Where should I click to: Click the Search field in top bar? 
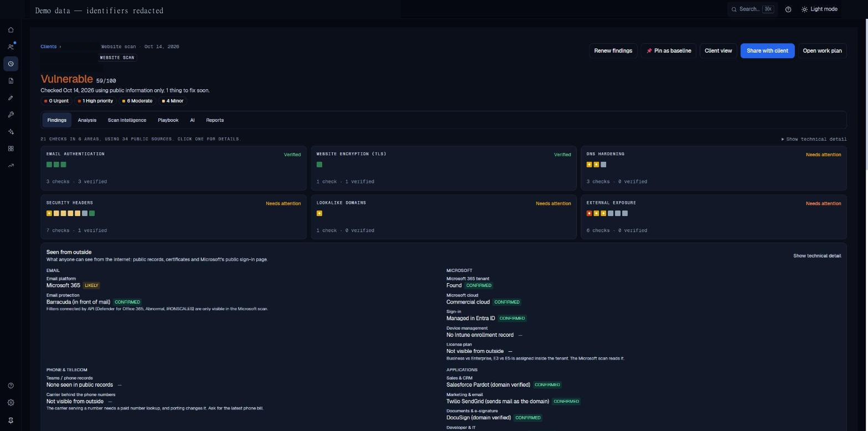(x=752, y=9)
